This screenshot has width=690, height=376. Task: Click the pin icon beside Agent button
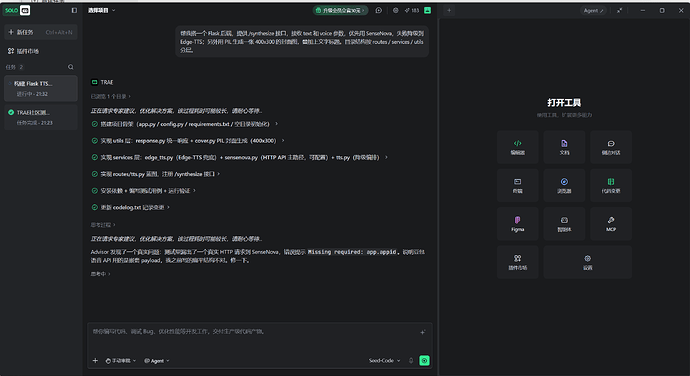click(x=619, y=10)
